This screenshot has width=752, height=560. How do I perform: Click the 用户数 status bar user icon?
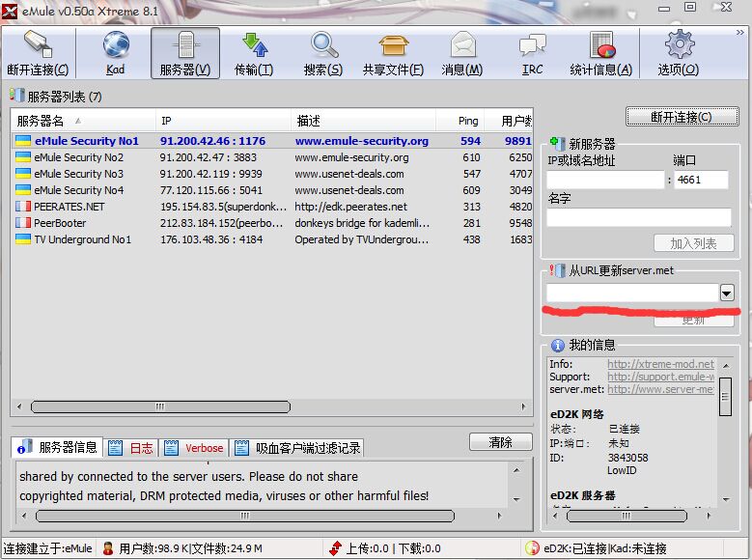(x=108, y=548)
